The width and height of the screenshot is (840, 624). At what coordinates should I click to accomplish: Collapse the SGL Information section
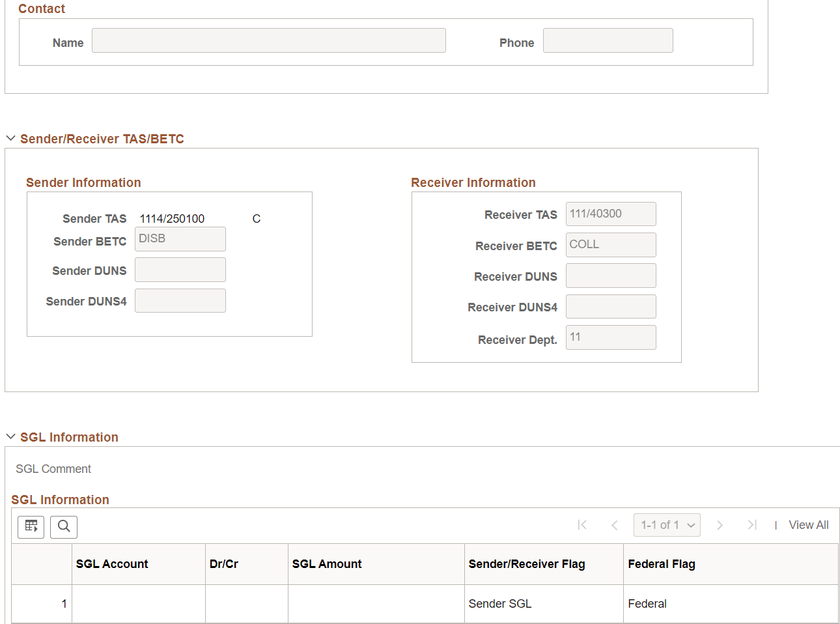(x=10, y=436)
